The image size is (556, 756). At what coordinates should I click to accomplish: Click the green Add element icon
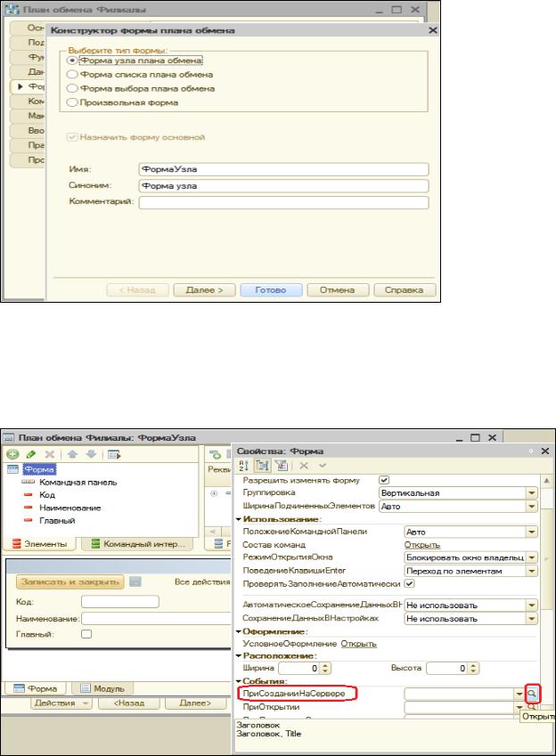click(13, 454)
